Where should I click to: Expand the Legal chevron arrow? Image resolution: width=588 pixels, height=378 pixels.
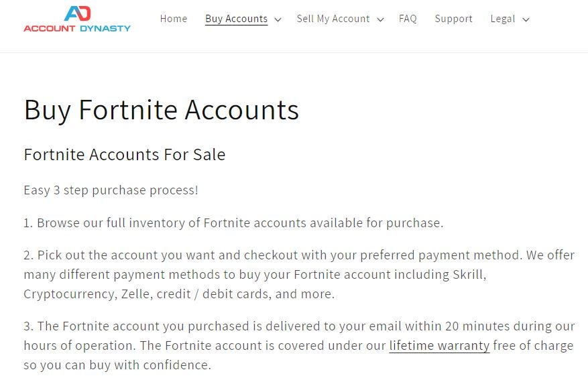pos(526,19)
